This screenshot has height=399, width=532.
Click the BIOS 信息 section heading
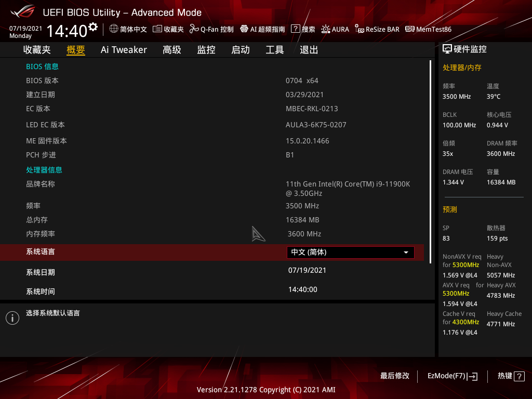[43, 66]
